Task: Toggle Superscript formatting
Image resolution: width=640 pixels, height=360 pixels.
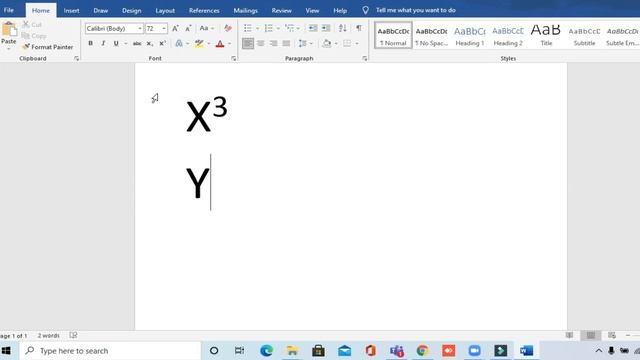Action: point(162,43)
